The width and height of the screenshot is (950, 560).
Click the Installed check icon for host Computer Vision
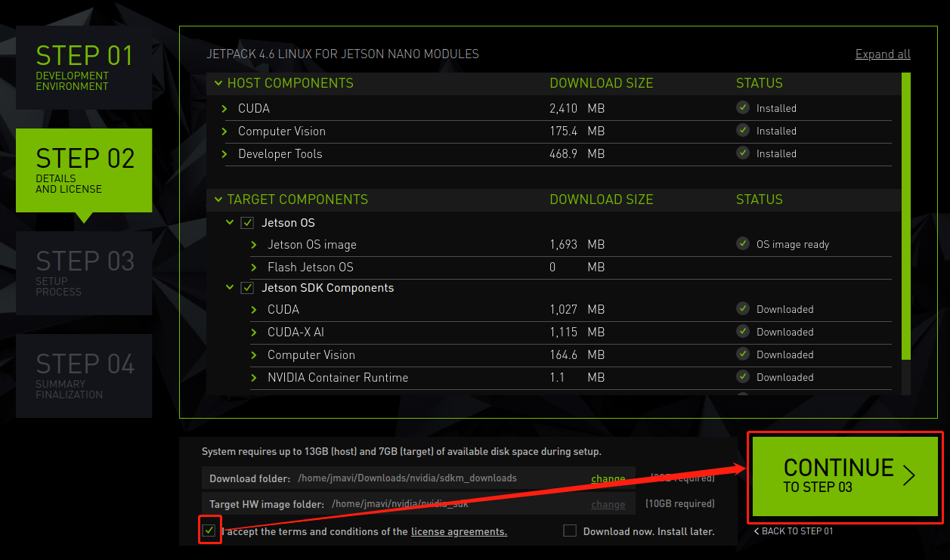[x=743, y=131]
